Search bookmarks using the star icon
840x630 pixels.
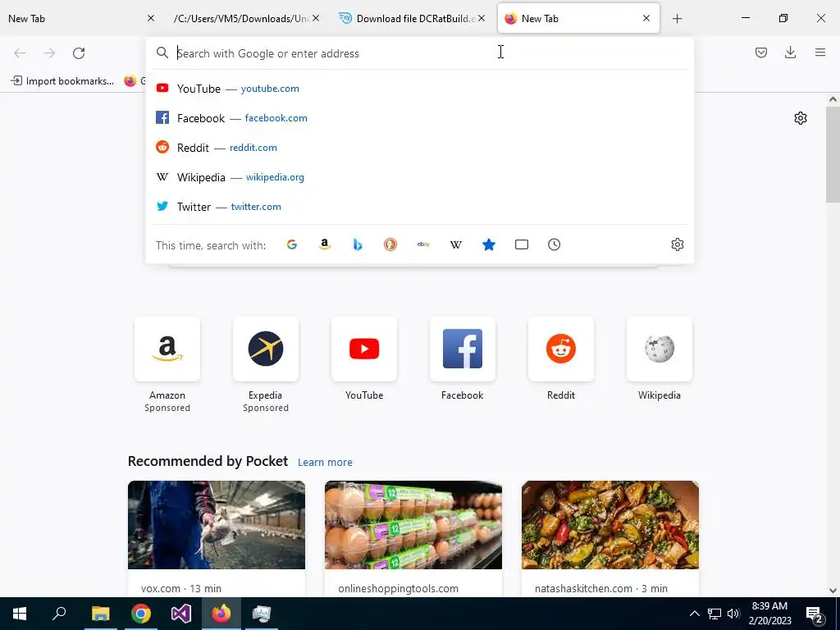pos(489,244)
